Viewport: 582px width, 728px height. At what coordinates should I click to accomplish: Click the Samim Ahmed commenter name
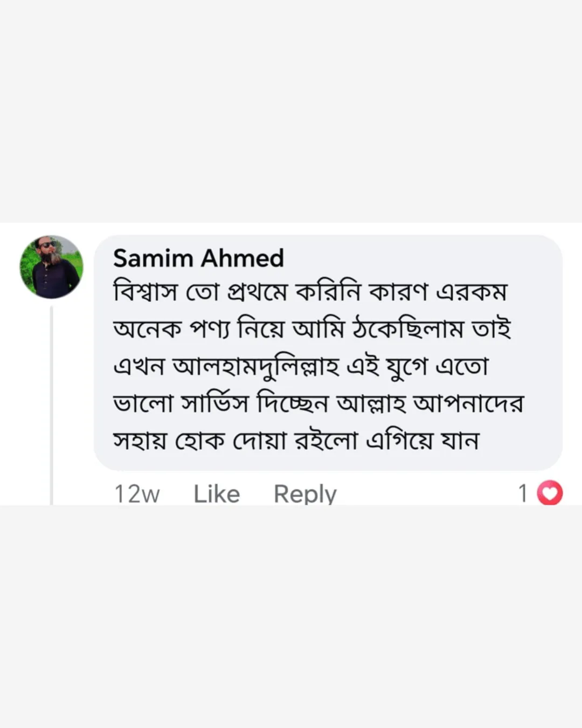(x=198, y=258)
